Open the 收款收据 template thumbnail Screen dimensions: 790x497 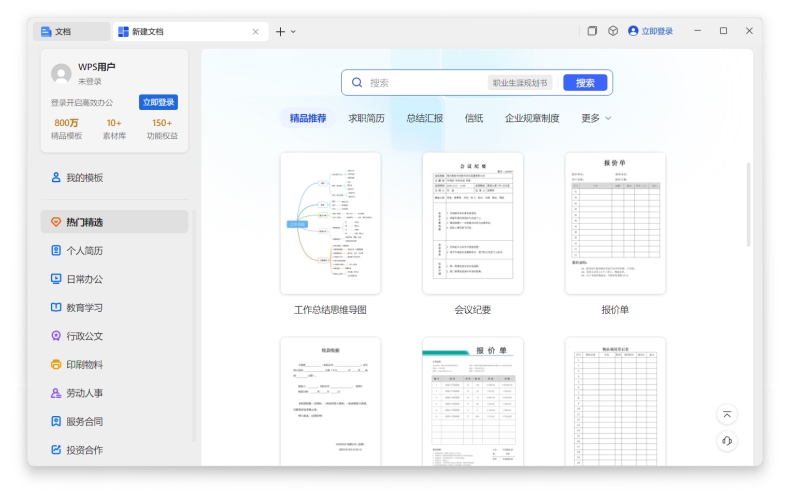click(331, 402)
